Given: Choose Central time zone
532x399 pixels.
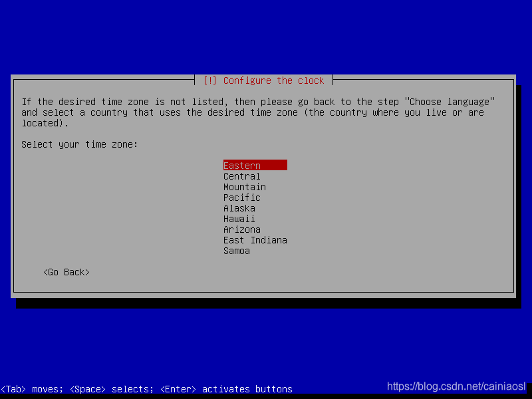Looking at the screenshot, I should pyautogui.click(x=241, y=176).
